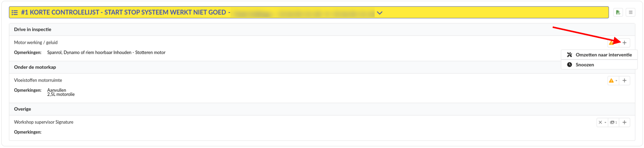644x148 pixels.
Task: Expand the chevron in the yellow checklist header
Action: point(379,13)
